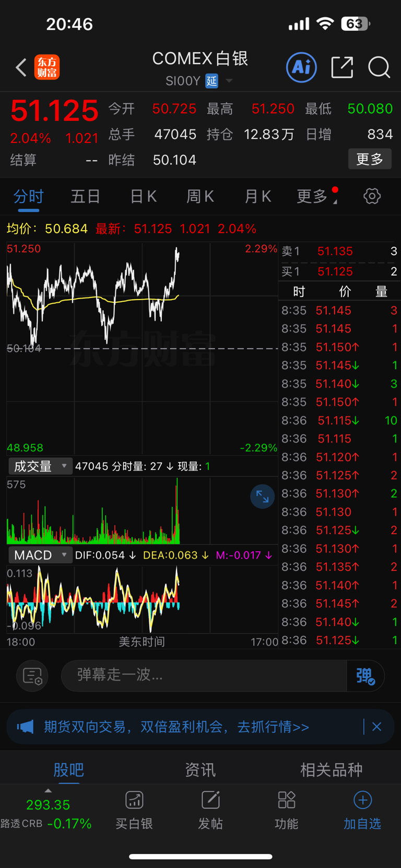Tap the DIF:0.054 MACD value
Image resolution: width=401 pixels, height=868 pixels.
click(x=105, y=555)
